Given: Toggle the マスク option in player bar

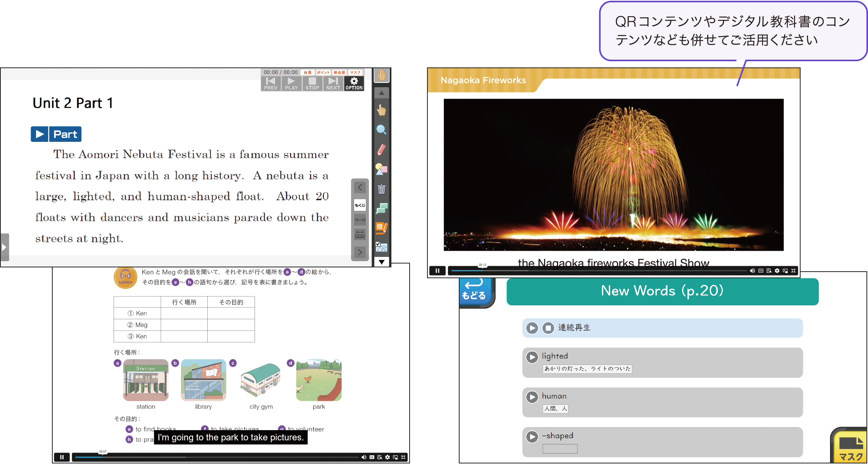Looking at the screenshot, I should pos(355,72).
